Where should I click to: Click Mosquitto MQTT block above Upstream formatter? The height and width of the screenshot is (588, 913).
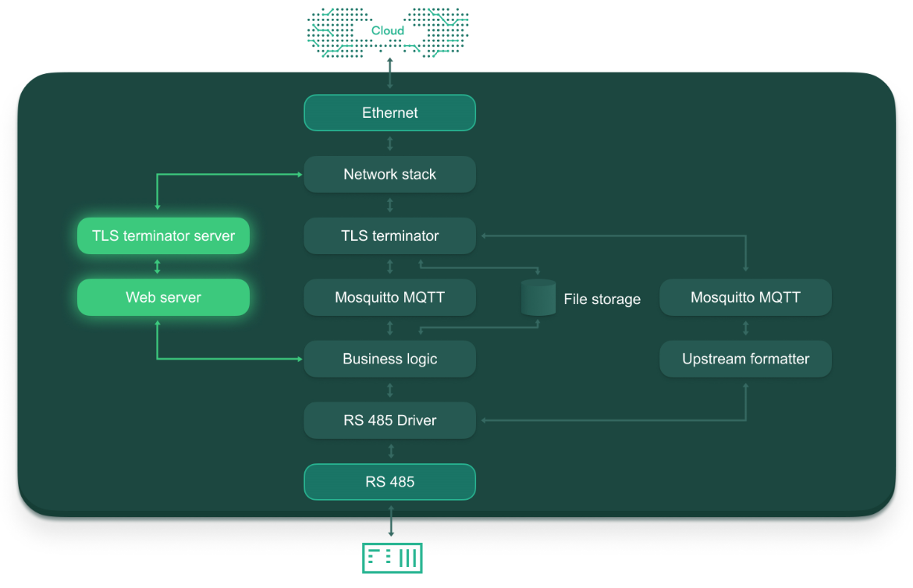point(745,298)
